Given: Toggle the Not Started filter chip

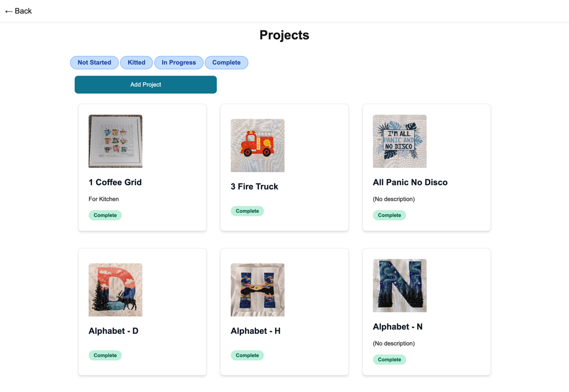Looking at the screenshot, I should pyautogui.click(x=94, y=62).
